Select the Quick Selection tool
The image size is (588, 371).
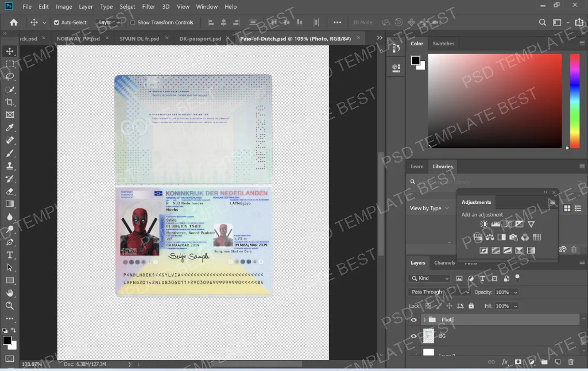click(x=10, y=89)
